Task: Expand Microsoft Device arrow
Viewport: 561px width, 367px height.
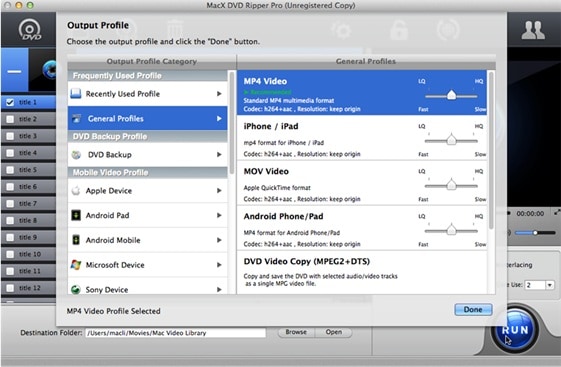Action: pos(219,265)
